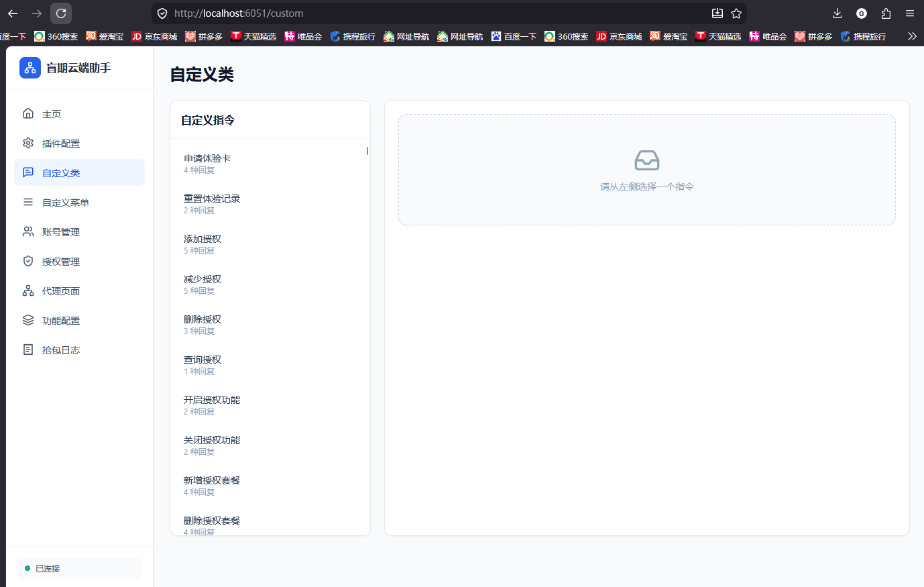Image resolution: width=924 pixels, height=587 pixels.
Task: Click the list icon for 自定义菜单
Action: [x=28, y=202]
